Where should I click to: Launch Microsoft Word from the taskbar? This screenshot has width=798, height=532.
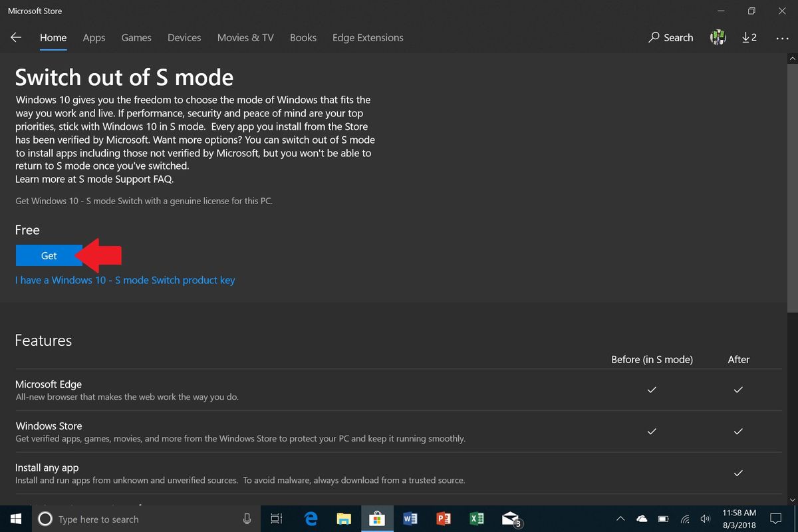[410, 519]
